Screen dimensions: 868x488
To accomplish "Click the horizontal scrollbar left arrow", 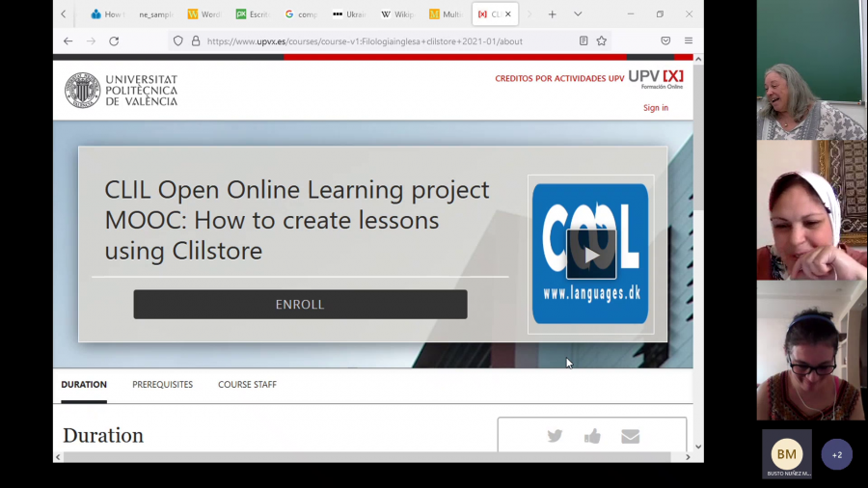I will tap(58, 457).
